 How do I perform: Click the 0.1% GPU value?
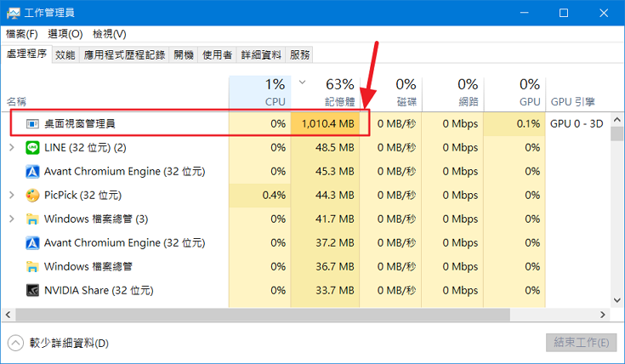[528, 124]
